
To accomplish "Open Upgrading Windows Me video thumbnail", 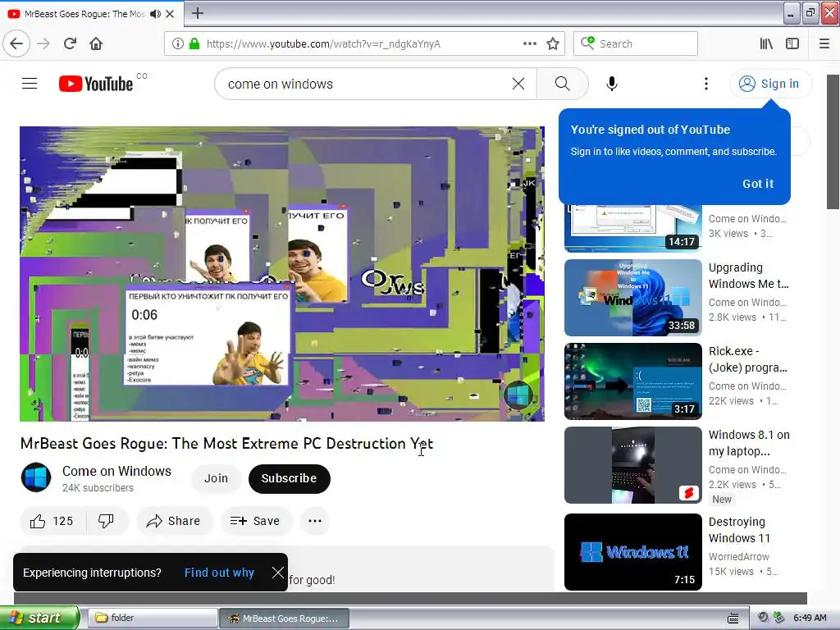I will click(632, 297).
